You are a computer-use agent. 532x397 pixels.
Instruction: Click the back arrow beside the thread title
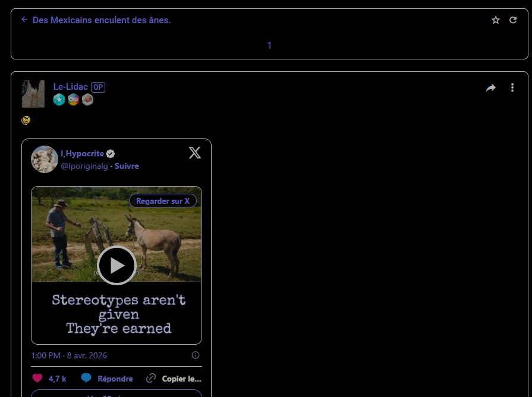[24, 20]
